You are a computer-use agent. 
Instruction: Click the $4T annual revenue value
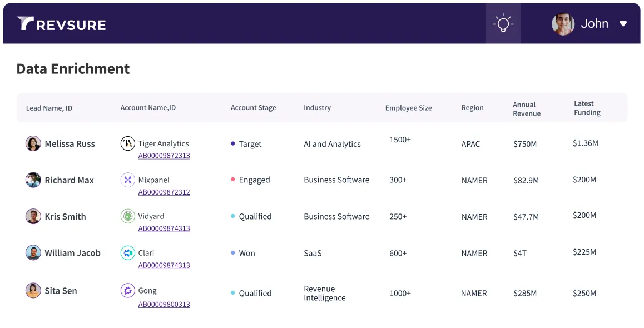point(520,254)
